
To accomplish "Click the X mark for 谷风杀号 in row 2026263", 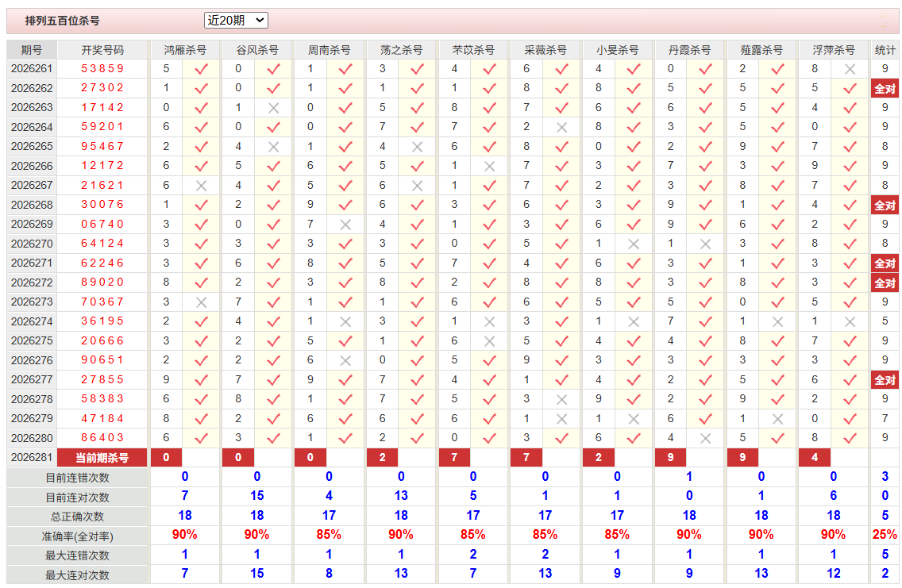I will click(x=273, y=107).
